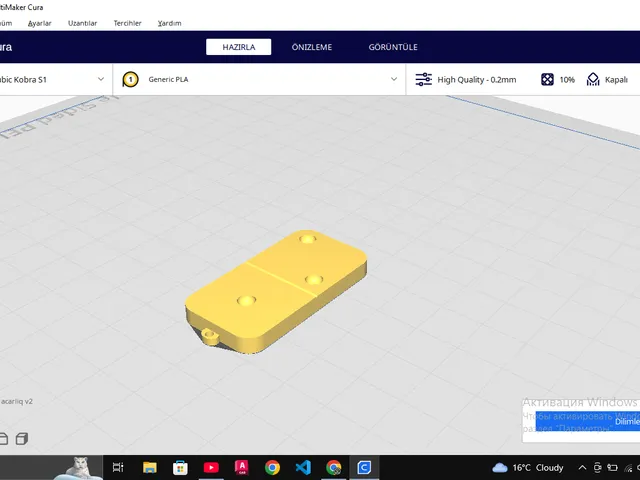Open Visual Studio Code from the taskbar
Image resolution: width=640 pixels, height=480 pixels.
303,467
